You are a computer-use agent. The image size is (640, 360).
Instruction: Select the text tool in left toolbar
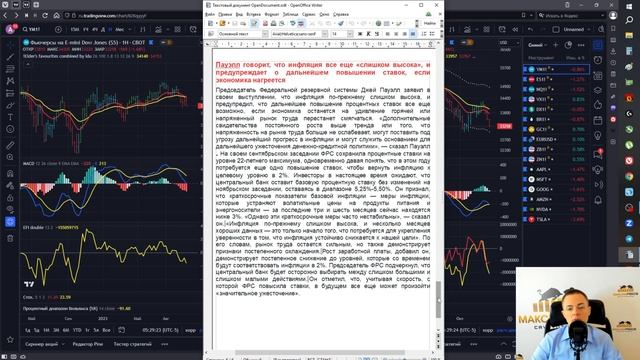10,117
